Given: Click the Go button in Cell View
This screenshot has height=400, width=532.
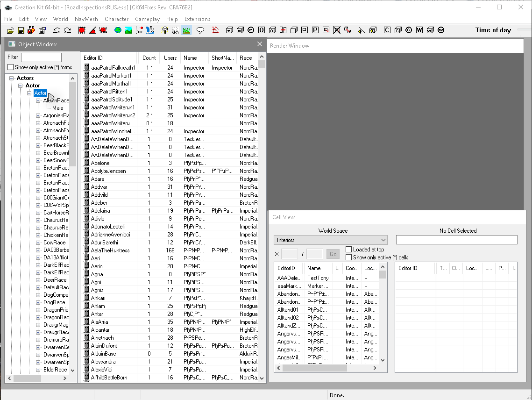Looking at the screenshot, I should point(333,254).
